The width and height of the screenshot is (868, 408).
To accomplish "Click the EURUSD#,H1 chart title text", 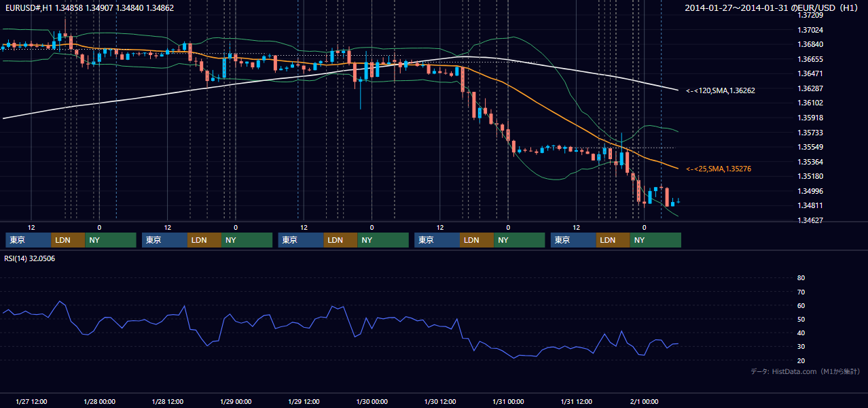I will pyautogui.click(x=89, y=8).
